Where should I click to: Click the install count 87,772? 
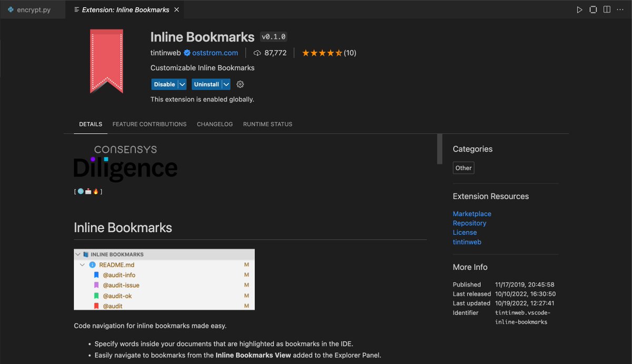275,53
